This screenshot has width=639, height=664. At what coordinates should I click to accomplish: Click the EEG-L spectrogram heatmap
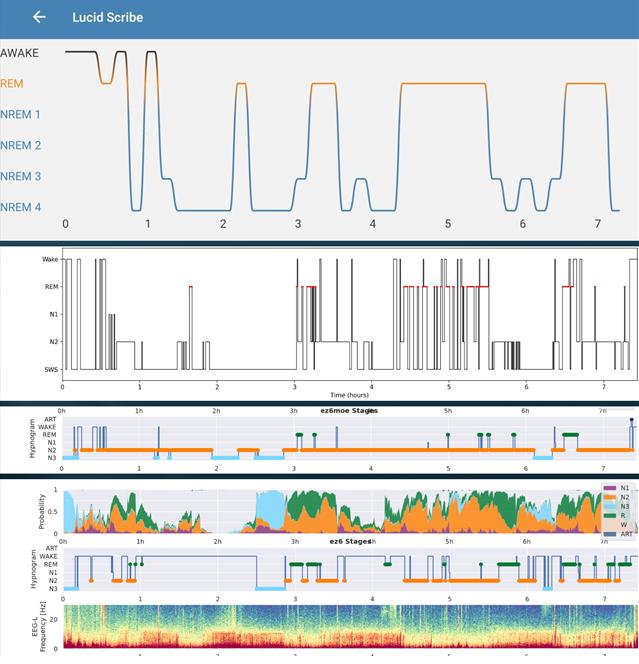tap(350, 627)
